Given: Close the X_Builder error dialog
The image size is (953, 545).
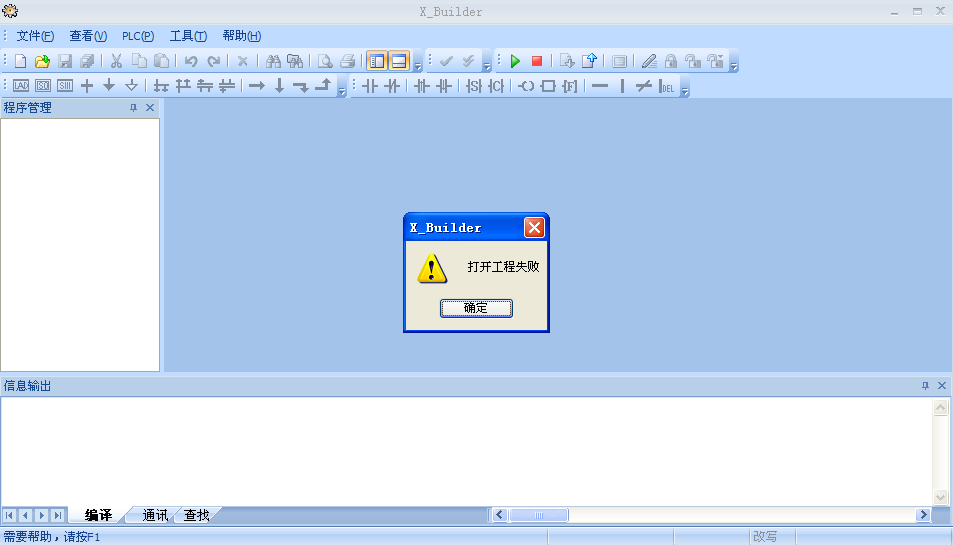Looking at the screenshot, I should (x=534, y=227).
